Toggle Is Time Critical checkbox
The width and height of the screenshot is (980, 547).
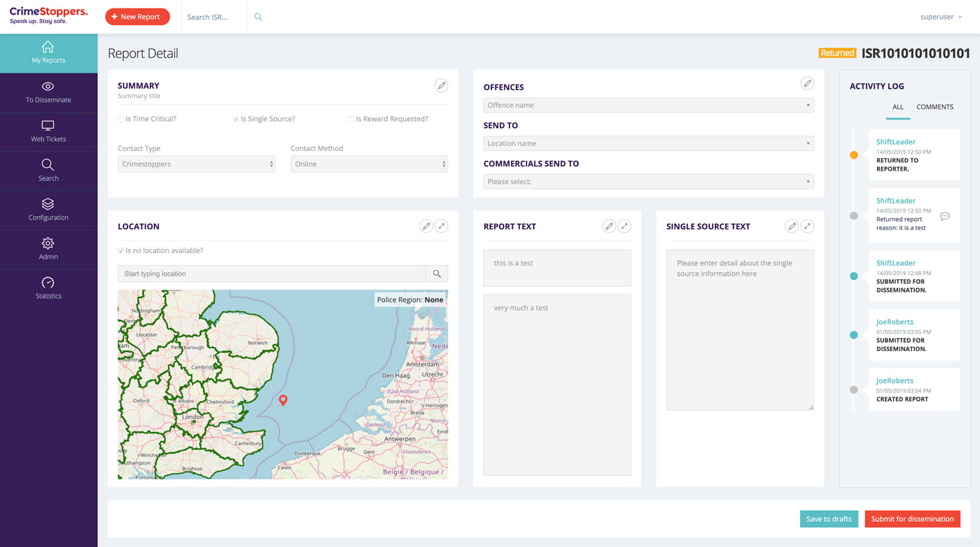(121, 119)
